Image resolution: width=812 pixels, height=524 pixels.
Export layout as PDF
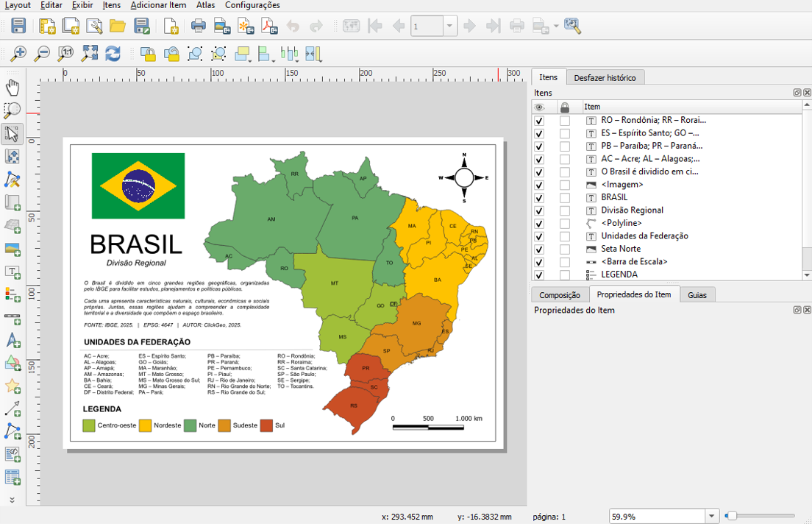click(269, 26)
